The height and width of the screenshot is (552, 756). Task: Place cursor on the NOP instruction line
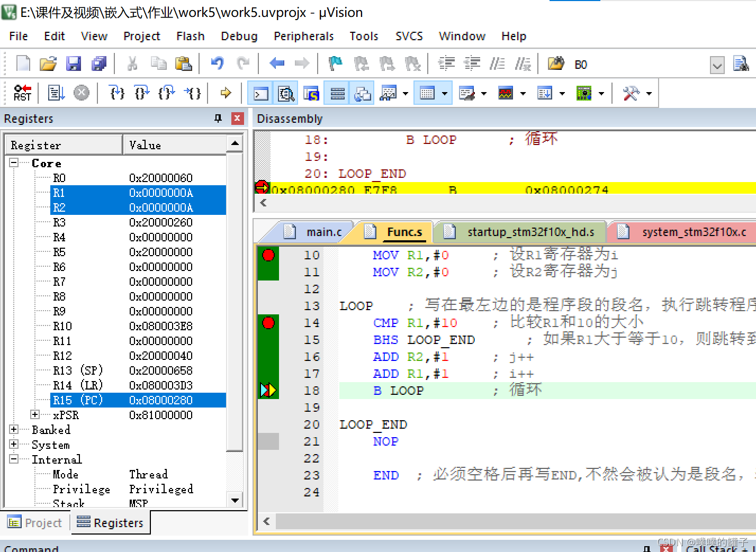click(385, 441)
